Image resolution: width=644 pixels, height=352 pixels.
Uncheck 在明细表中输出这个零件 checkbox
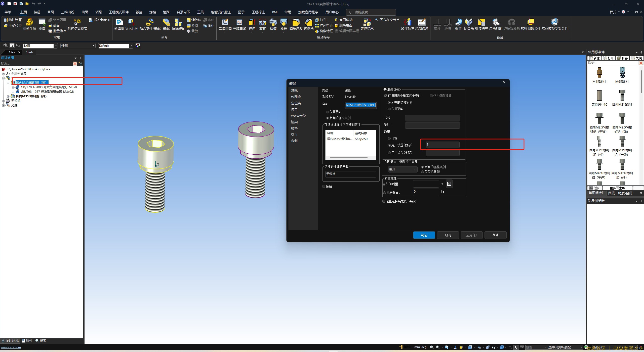(x=386, y=96)
